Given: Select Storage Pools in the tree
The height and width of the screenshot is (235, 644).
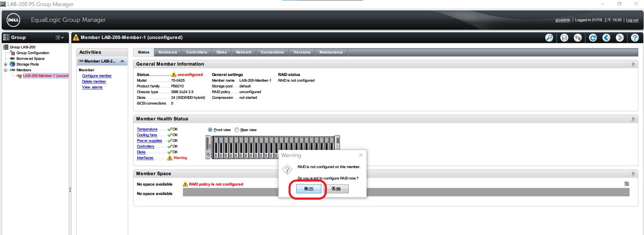Looking at the screenshot, I should [x=28, y=64].
